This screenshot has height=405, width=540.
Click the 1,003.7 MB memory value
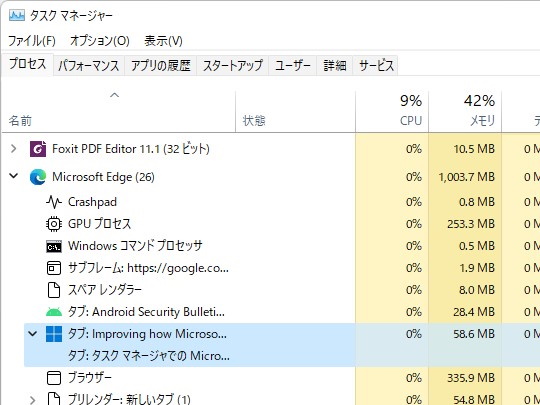[x=467, y=177]
